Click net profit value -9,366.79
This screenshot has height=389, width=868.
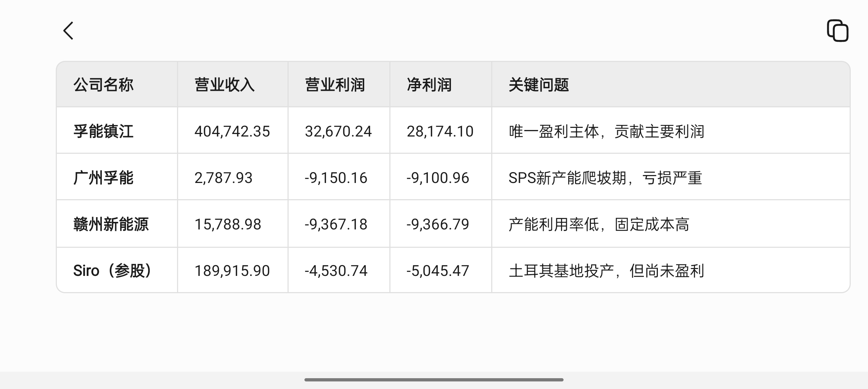(x=438, y=224)
